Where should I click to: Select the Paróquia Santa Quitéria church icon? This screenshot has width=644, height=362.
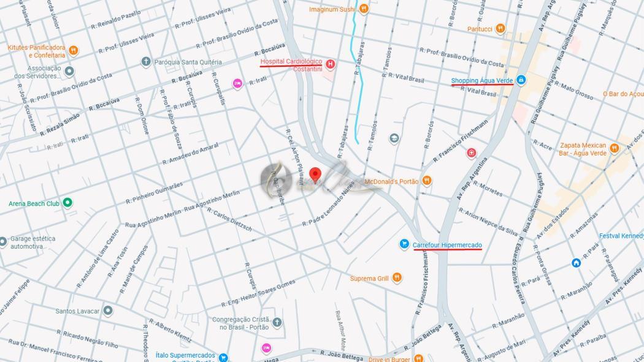click(x=146, y=62)
